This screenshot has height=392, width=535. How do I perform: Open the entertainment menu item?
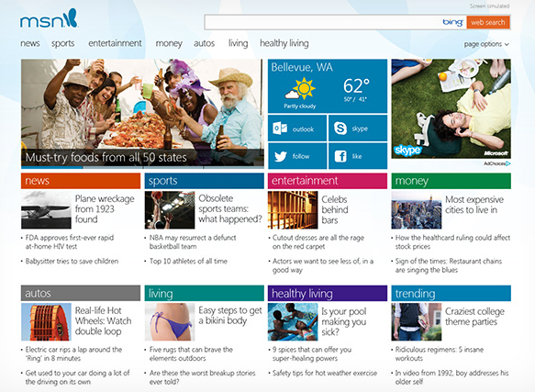115,43
